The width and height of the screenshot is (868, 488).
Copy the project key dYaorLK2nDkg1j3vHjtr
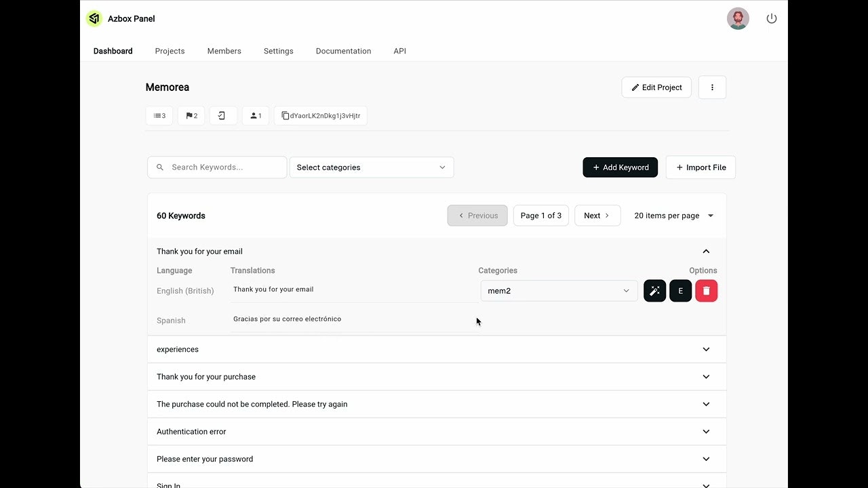pos(321,116)
